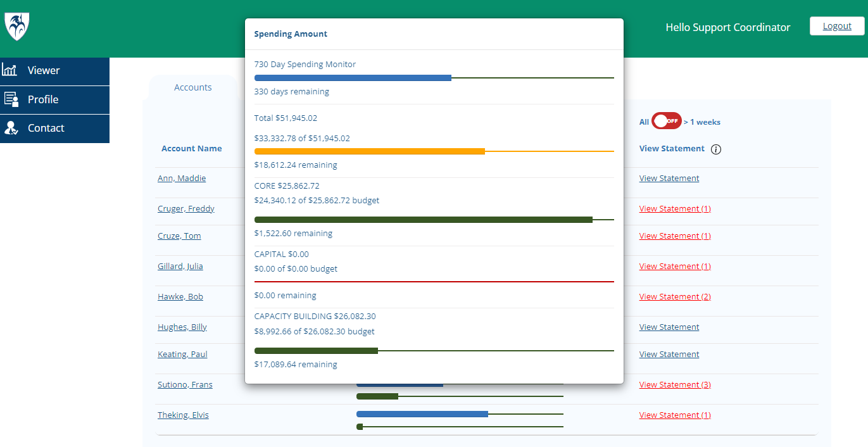Open the Theking, Elvis account
Image resolution: width=868 pixels, height=447 pixels.
coord(183,415)
